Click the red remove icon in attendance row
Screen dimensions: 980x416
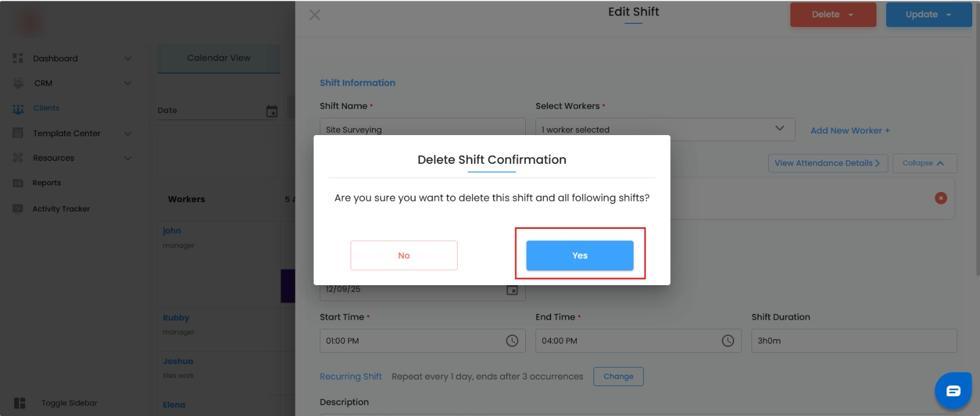[941, 198]
